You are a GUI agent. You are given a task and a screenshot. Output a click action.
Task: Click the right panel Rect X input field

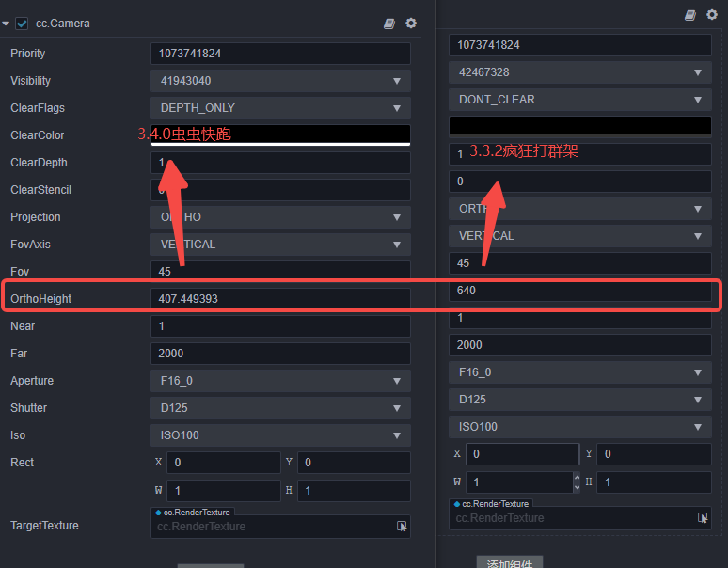(x=523, y=454)
